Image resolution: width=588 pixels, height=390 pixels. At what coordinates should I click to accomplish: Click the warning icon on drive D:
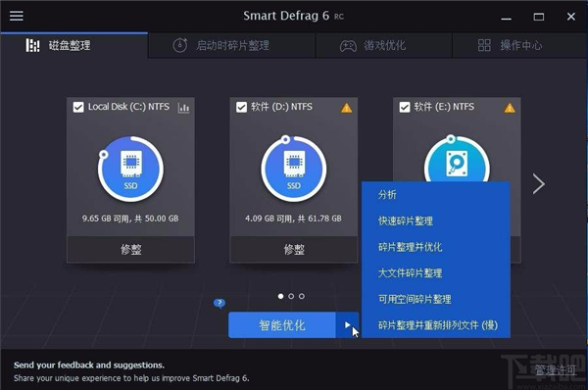coord(347,108)
